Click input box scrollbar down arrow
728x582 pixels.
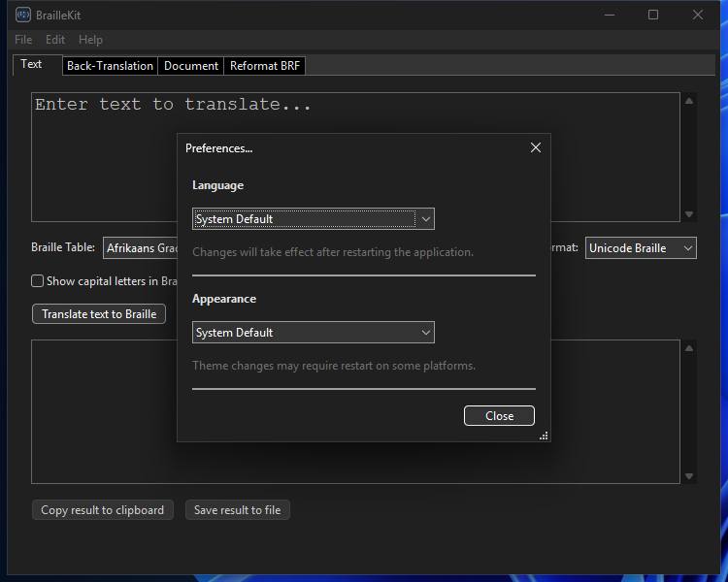coord(689,214)
